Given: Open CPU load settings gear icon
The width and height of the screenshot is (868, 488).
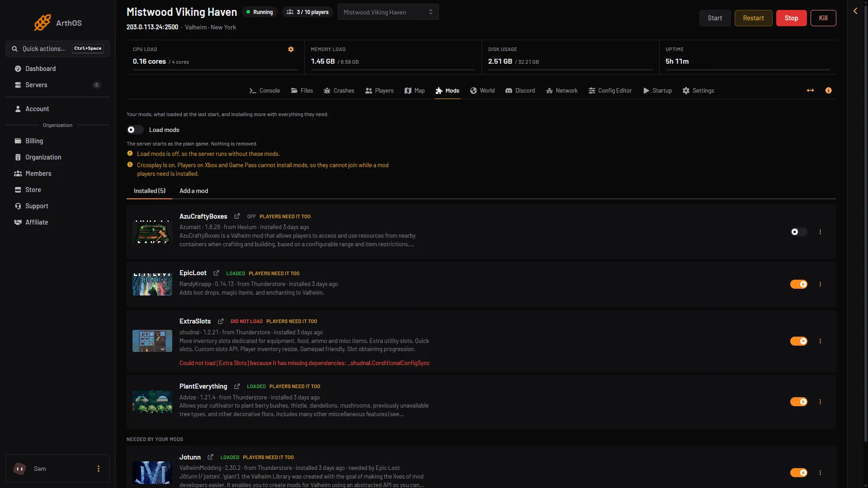Looking at the screenshot, I should pyautogui.click(x=291, y=49).
